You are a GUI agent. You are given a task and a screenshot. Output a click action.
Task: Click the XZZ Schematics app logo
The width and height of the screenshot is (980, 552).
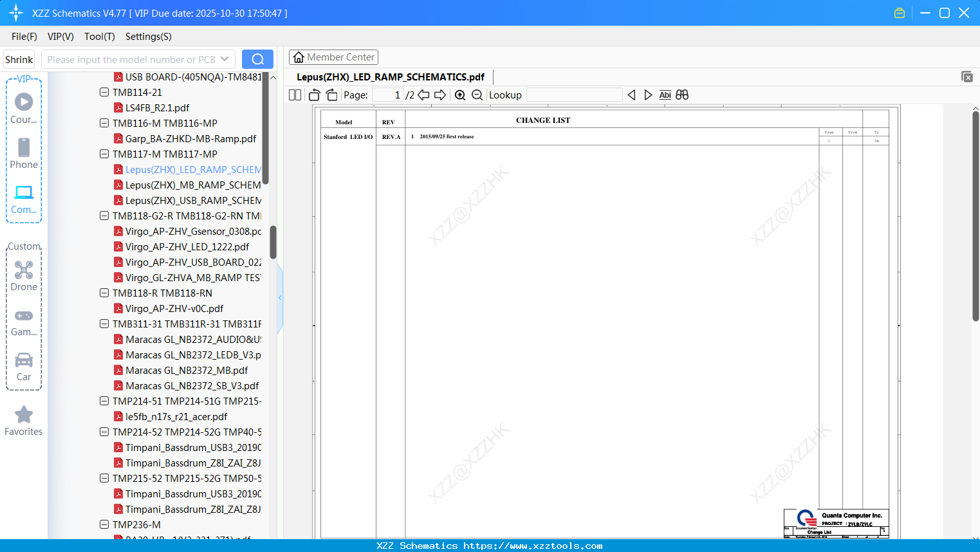tap(16, 13)
